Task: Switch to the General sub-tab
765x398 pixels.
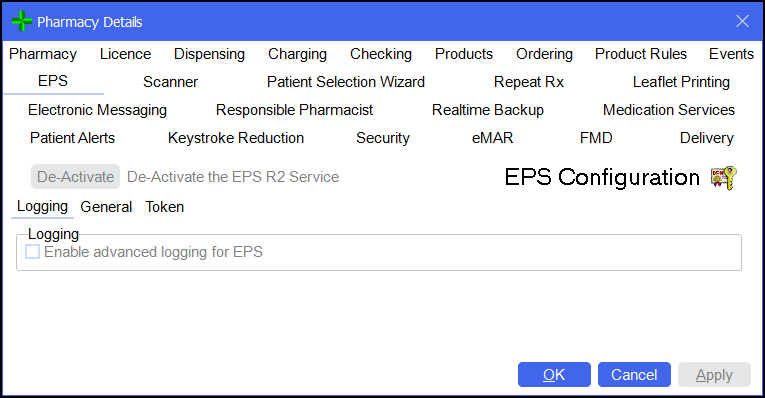Action: (106, 207)
